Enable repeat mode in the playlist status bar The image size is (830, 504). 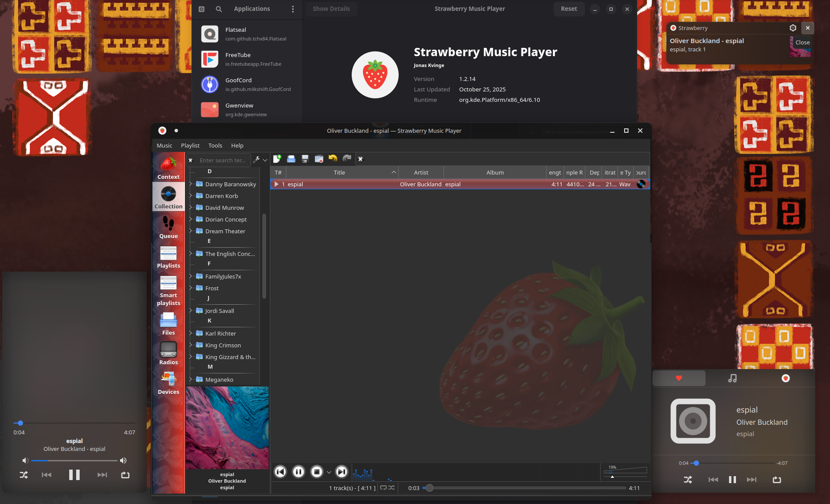click(382, 488)
